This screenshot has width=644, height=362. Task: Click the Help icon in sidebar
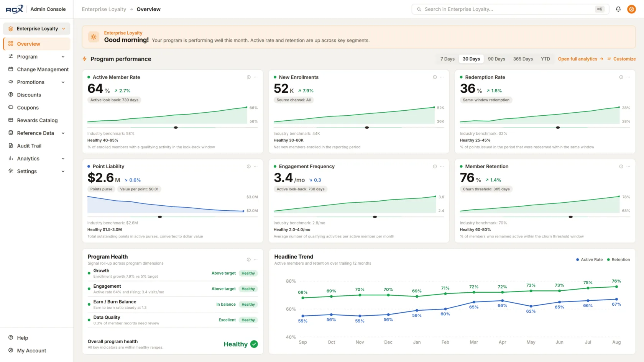pyautogui.click(x=11, y=337)
